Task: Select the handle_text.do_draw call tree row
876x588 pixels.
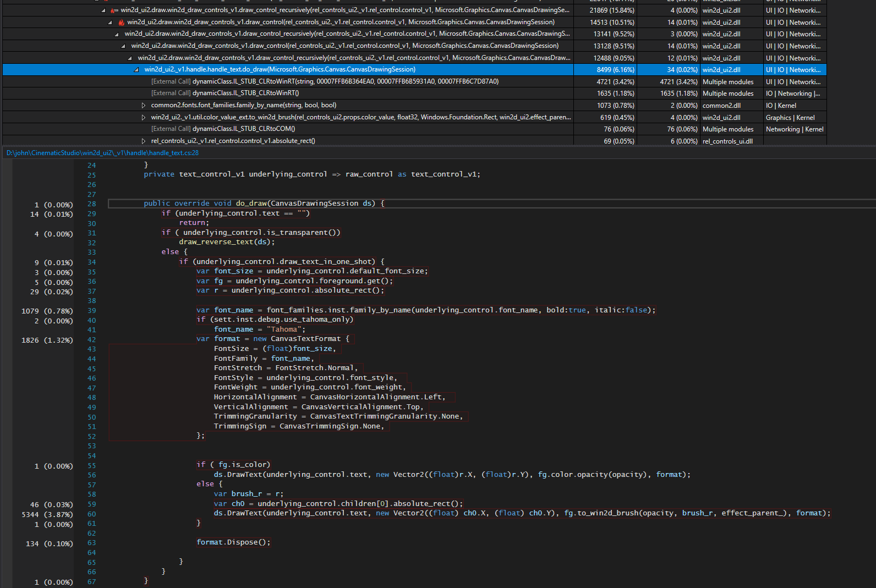Action: (414, 70)
